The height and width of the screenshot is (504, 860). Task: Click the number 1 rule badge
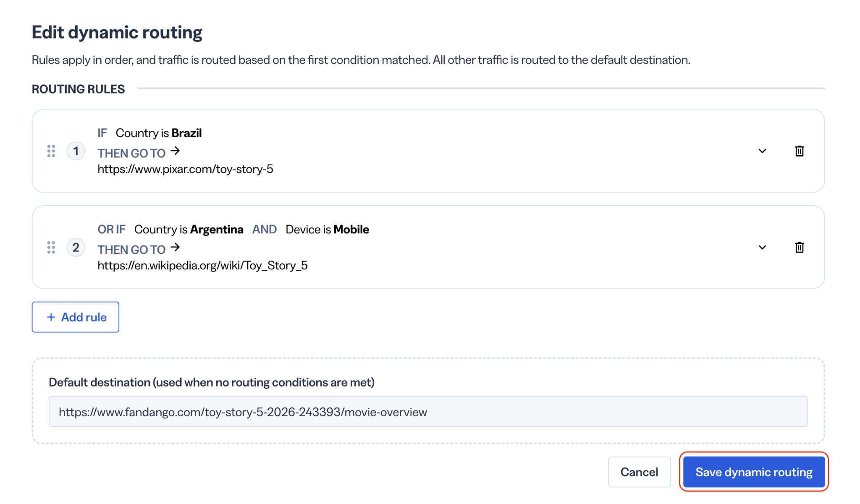pyautogui.click(x=76, y=151)
